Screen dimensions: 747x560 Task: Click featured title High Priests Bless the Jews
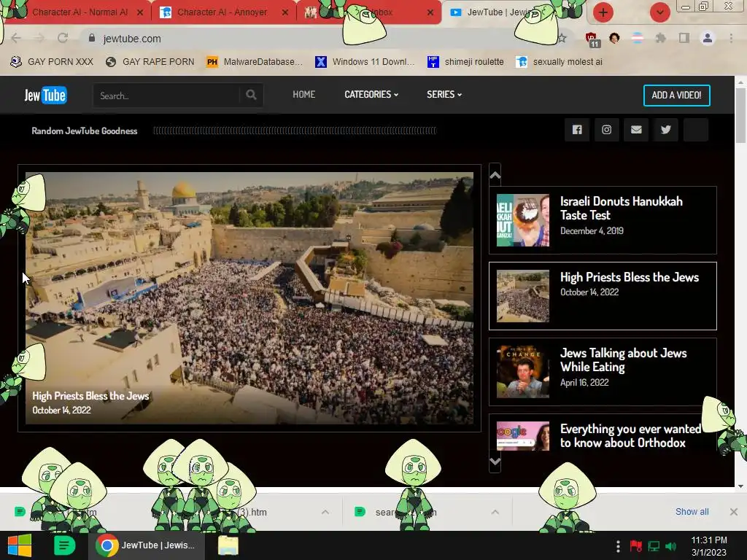click(x=90, y=396)
